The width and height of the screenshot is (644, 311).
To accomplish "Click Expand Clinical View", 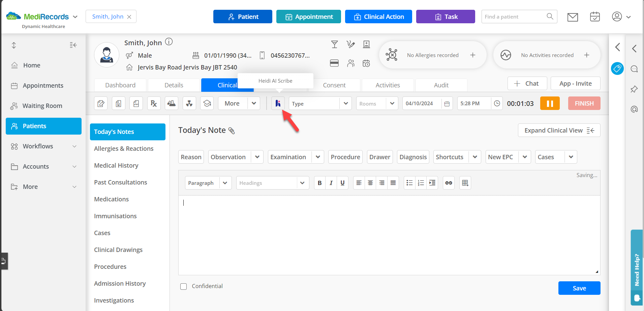I will (559, 130).
